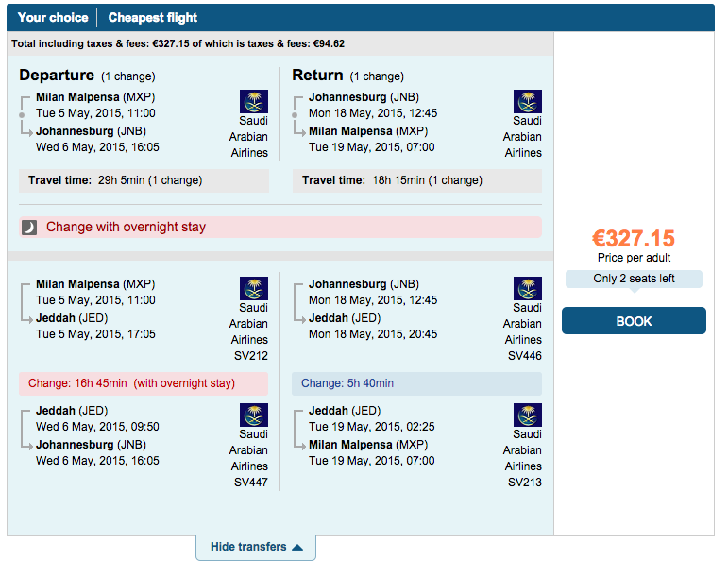
Task: Click airline logo beside flight SV213
Action: [x=528, y=415]
